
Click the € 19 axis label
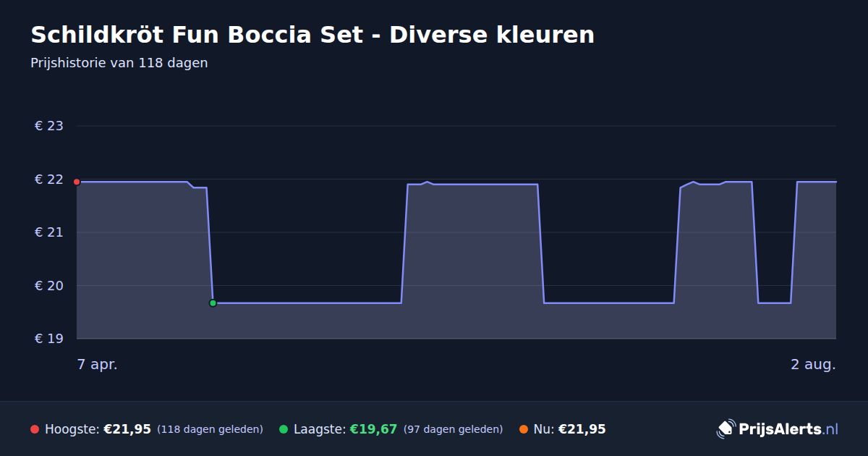pos(49,339)
